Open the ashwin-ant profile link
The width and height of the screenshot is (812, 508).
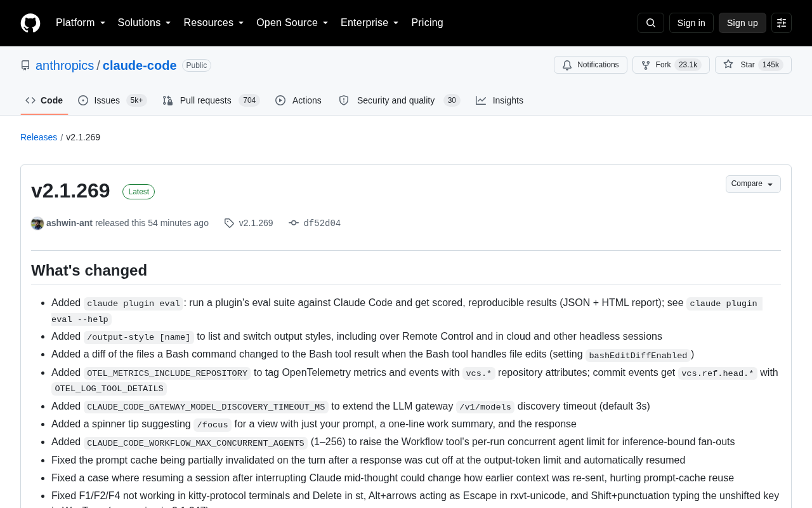tap(69, 223)
